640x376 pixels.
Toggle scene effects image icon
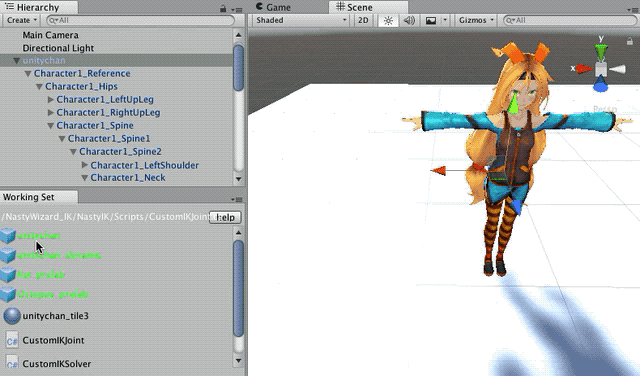pyautogui.click(x=431, y=20)
